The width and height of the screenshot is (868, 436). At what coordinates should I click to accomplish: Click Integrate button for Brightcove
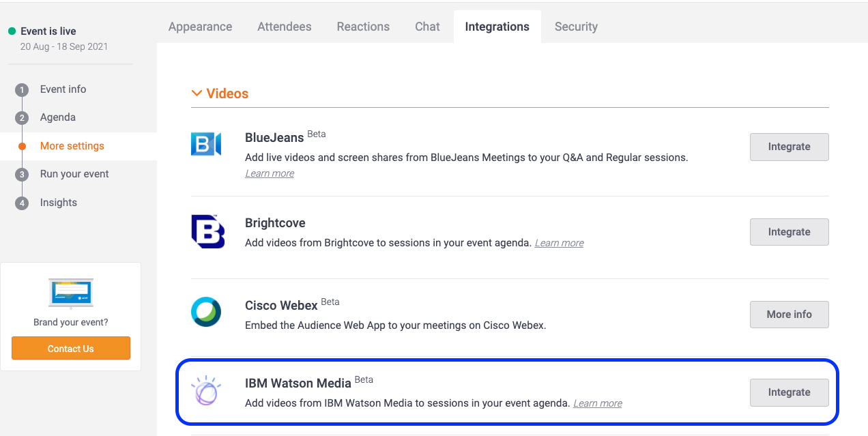click(790, 232)
